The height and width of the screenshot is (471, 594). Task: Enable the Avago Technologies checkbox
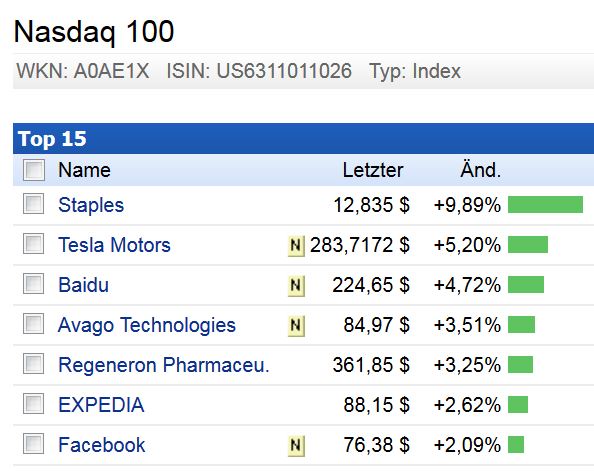(33, 323)
